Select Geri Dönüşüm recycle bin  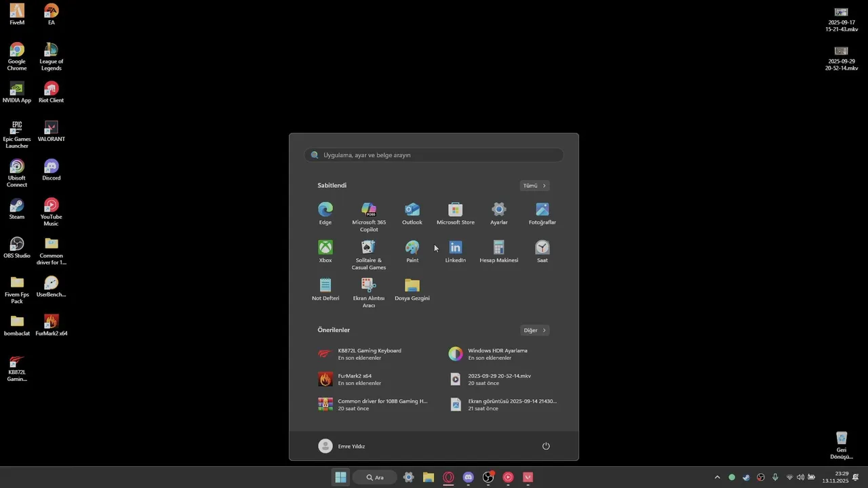click(842, 446)
